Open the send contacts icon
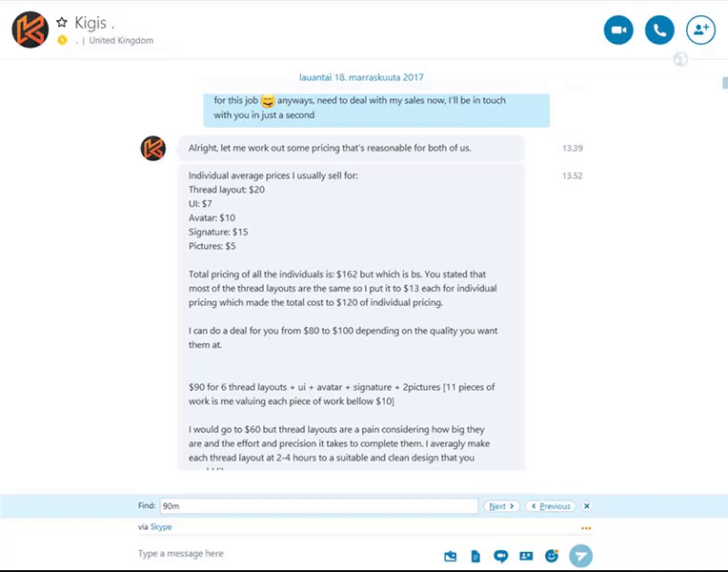This screenshot has height=572, width=728. [x=526, y=556]
